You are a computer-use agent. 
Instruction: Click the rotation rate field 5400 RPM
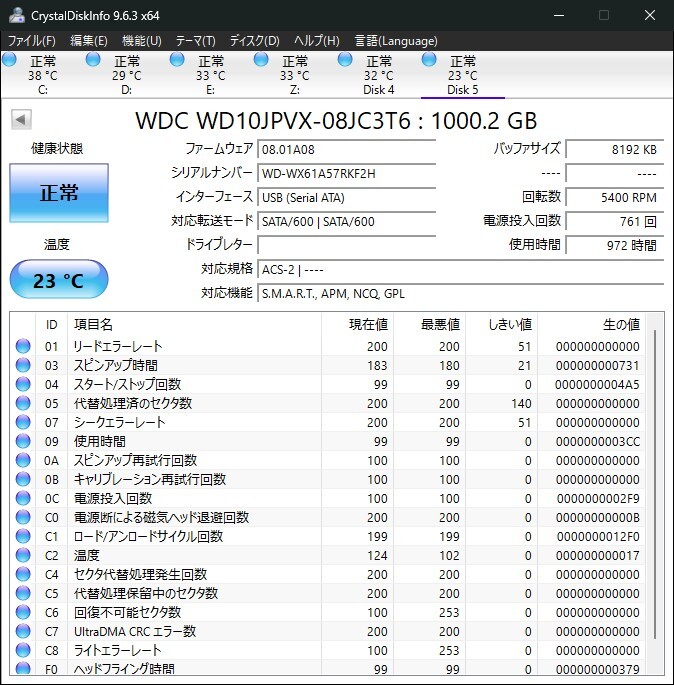point(615,197)
